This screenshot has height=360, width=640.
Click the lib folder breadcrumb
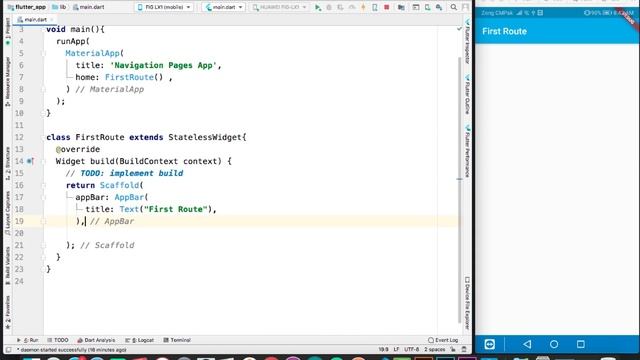point(59,7)
